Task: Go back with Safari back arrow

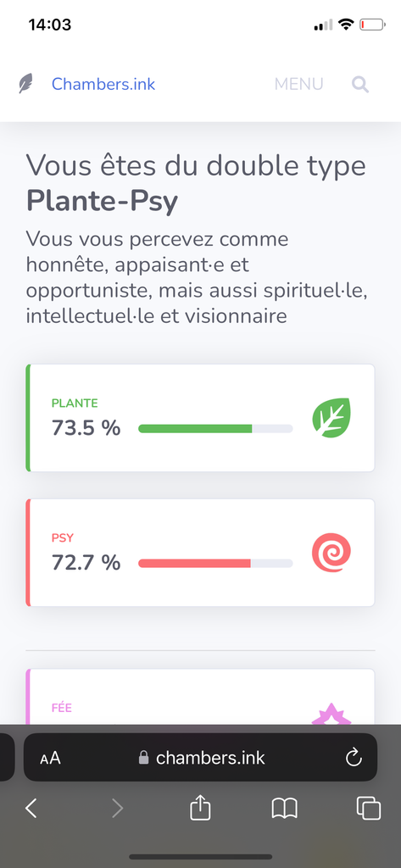Action: (31, 809)
